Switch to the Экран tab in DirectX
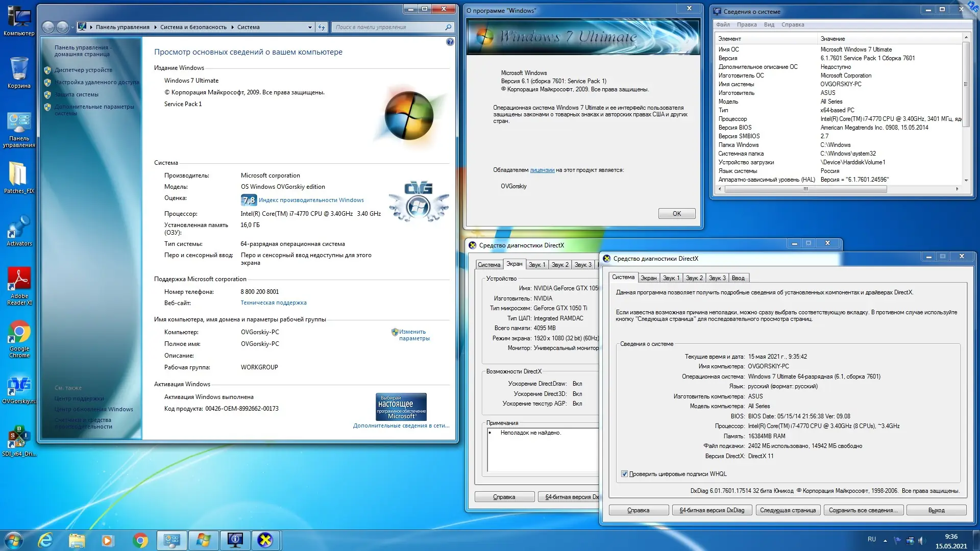Image resolution: width=980 pixels, height=551 pixels. (648, 278)
